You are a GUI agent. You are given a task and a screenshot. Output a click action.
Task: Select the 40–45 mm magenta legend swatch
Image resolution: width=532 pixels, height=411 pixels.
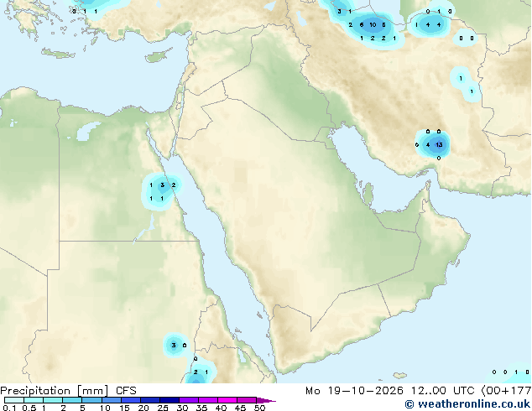coord(227,400)
